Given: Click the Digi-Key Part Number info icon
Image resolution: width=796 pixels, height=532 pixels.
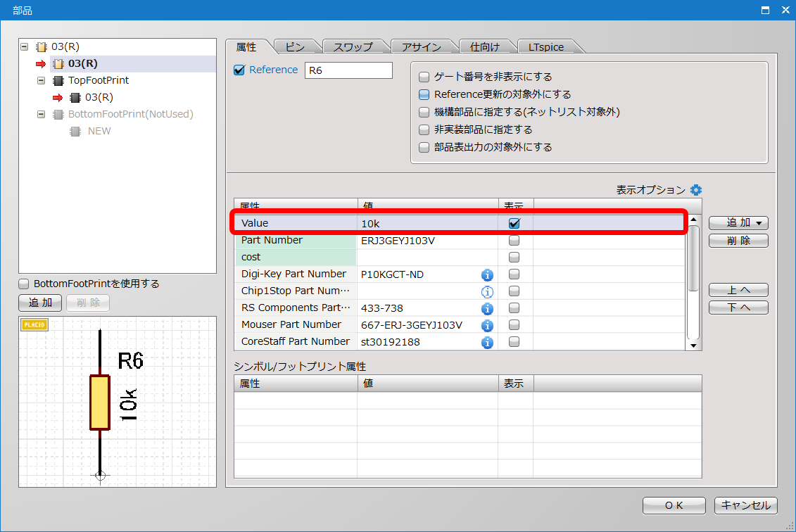Looking at the screenshot, I should tap(487, 274).
